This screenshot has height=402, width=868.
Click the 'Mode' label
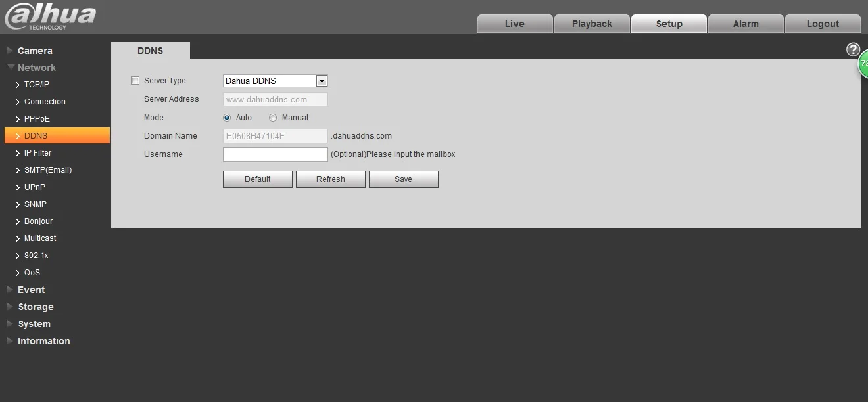154,118
